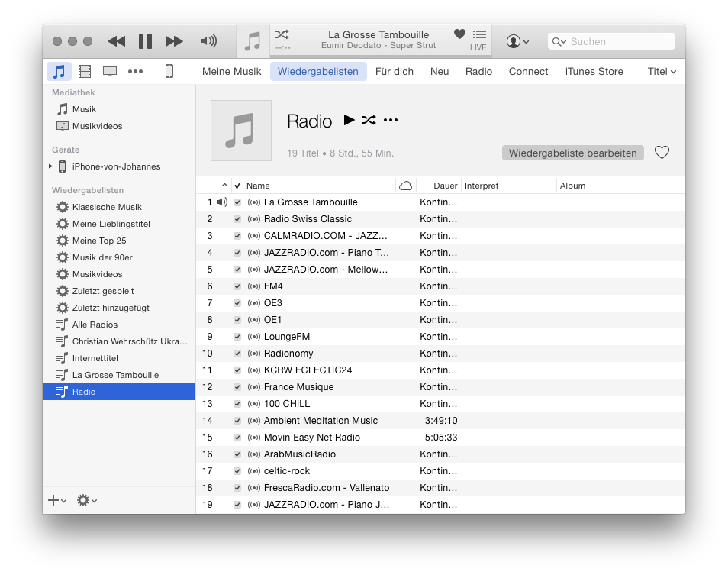Open Für dich tab

point(395,72)
